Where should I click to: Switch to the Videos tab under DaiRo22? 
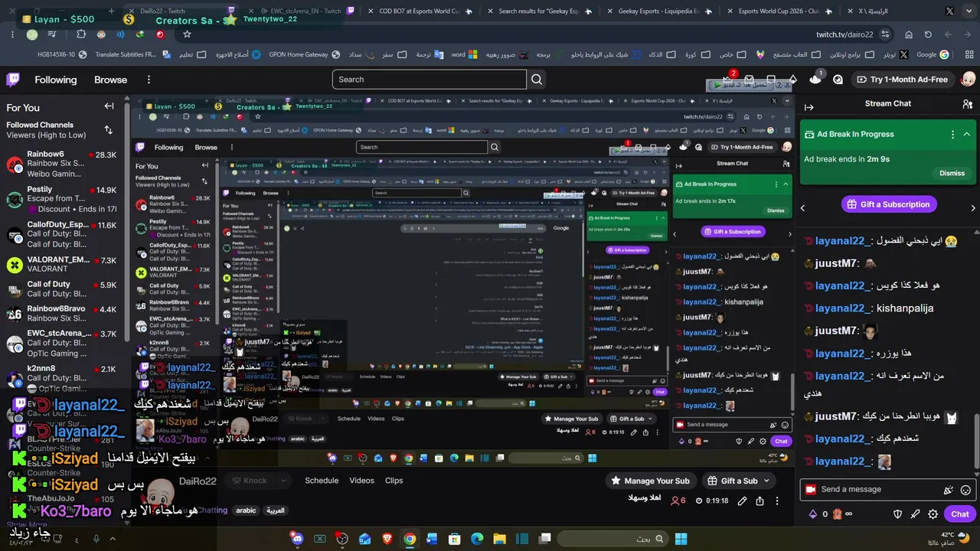point(362,481)
